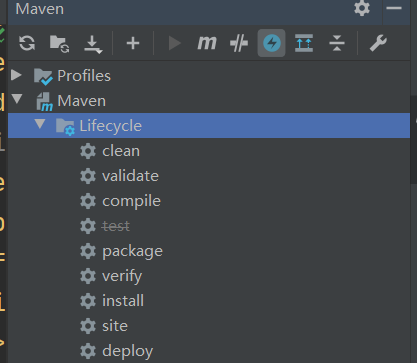Hide the Maven tool window
Viewport: 417px width, 363px height.
coord(394,8)
